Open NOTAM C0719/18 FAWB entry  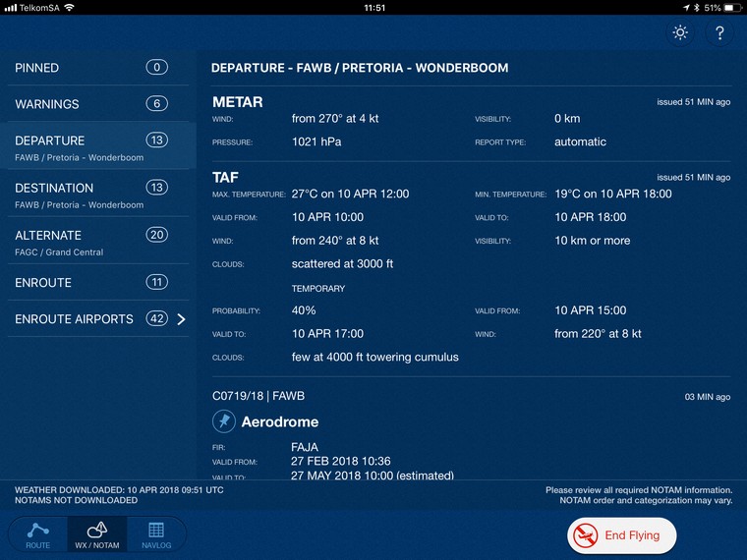tap(260, 396)
